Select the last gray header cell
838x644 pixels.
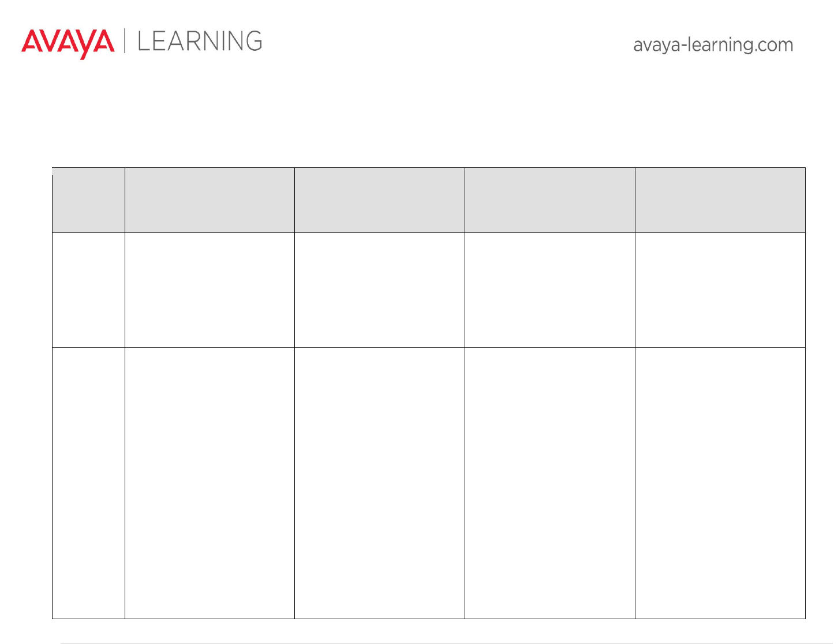point(720,200)
